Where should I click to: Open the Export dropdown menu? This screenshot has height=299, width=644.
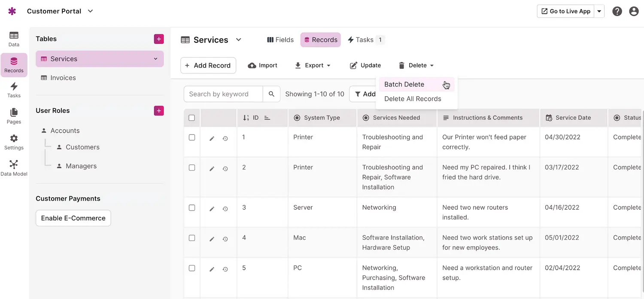(x=313, y=65)
